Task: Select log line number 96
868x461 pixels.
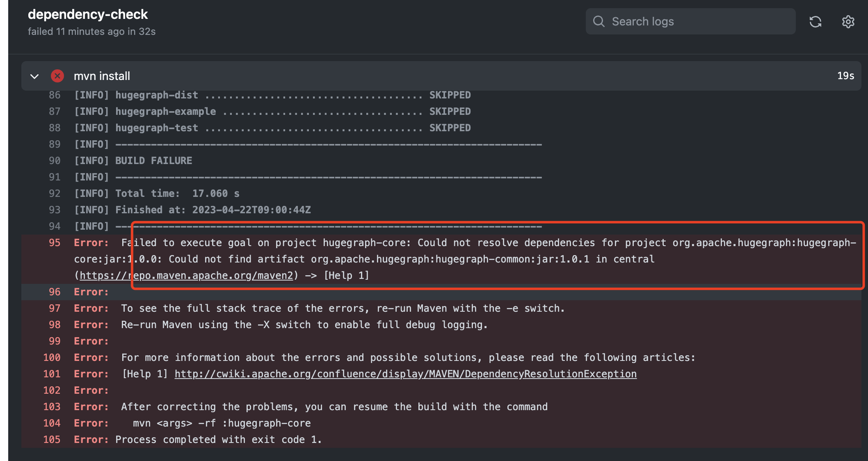Action: click(x=55, y=292)
